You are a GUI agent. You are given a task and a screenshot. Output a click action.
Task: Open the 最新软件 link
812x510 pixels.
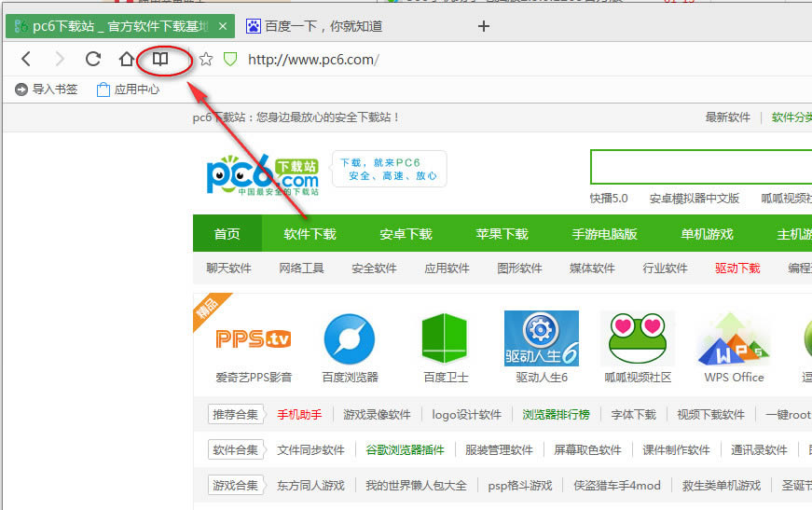727,117
